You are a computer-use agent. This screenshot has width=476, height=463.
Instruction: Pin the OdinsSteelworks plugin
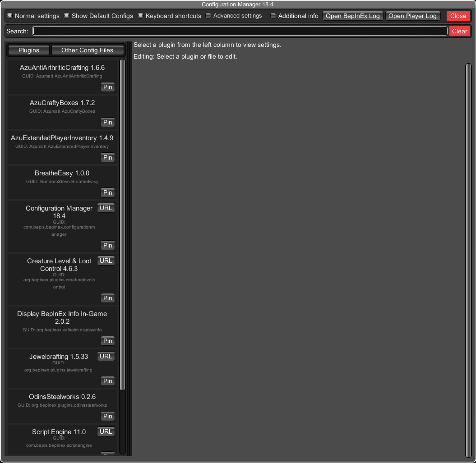click(x=108, y=416)
